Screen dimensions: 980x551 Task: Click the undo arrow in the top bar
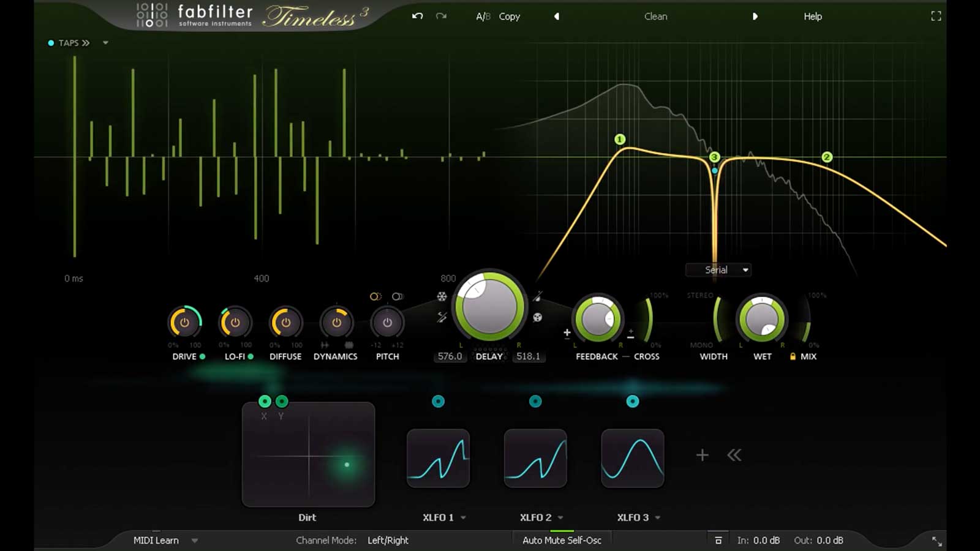(417, 17)
